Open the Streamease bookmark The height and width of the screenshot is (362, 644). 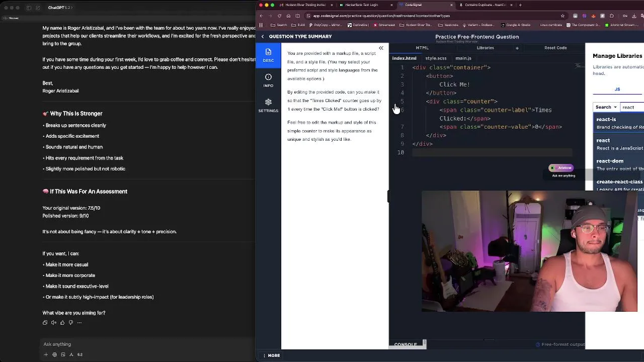[x=384, y=25]
